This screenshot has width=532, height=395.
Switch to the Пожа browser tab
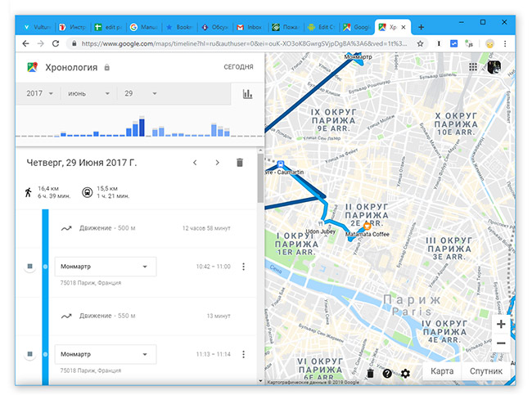pyautogui.click(x=286, y=27)
